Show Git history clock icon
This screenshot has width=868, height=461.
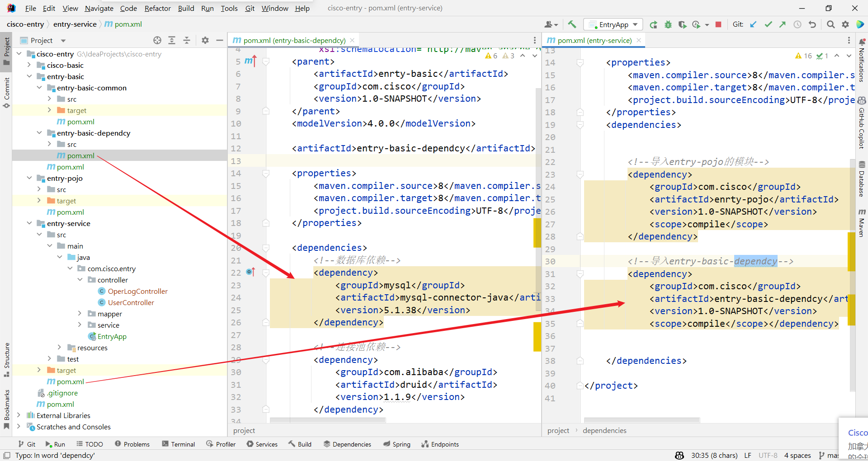797,24
